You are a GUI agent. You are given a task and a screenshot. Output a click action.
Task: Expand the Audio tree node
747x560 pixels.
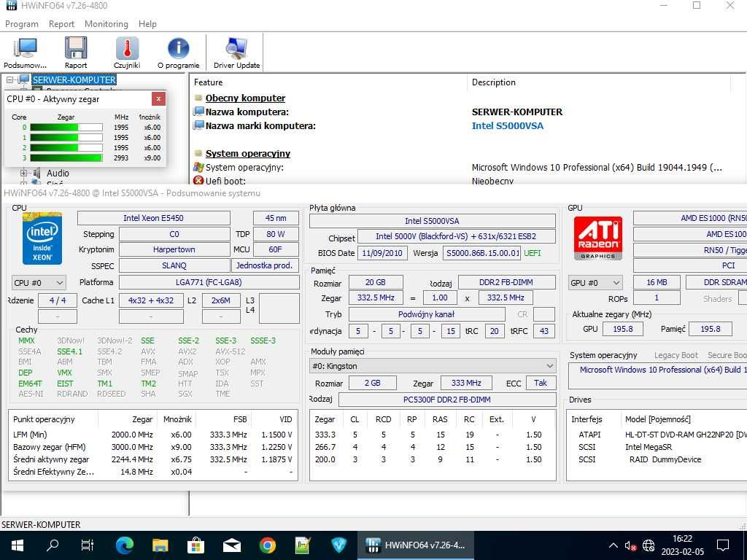point(24,174)
